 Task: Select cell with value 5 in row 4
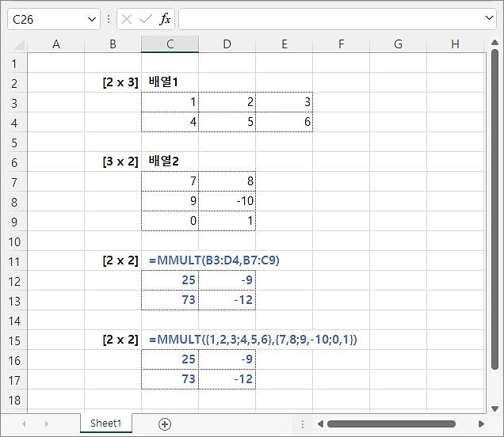pos(227,122)
